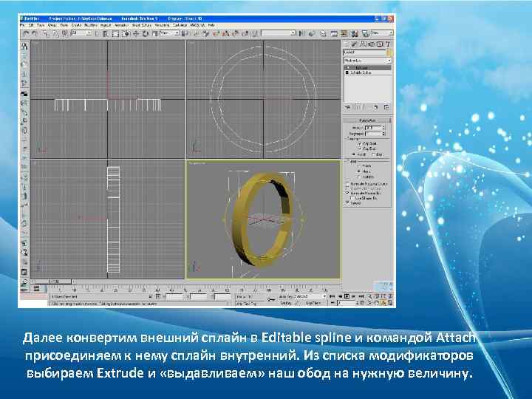
Task: Click Go to End playback button
Action: [x=361, y=296]
